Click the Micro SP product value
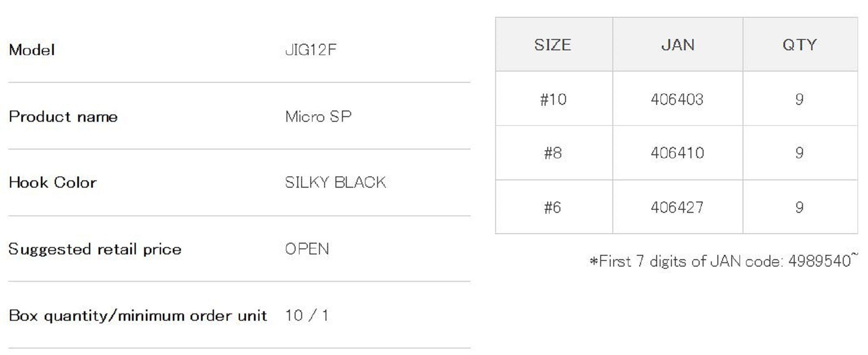Screen dimensions: 868x355 point(318,117)
